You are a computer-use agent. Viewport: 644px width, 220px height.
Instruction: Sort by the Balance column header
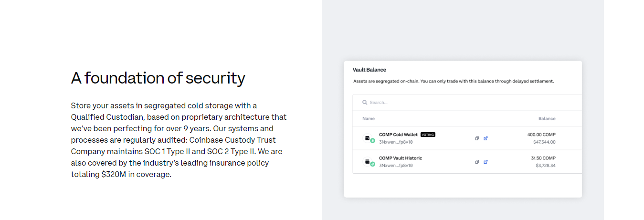[547, 118]
